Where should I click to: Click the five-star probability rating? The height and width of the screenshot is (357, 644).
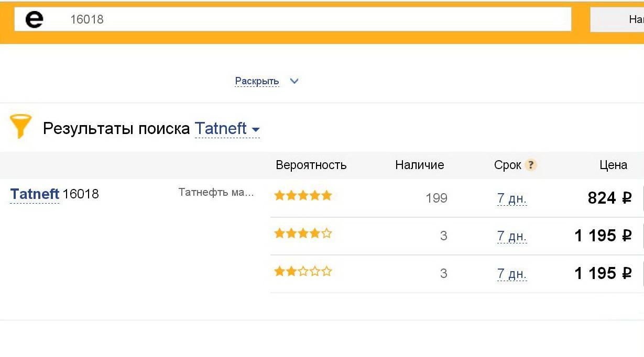pyautogui.click(x=303, y=196)
